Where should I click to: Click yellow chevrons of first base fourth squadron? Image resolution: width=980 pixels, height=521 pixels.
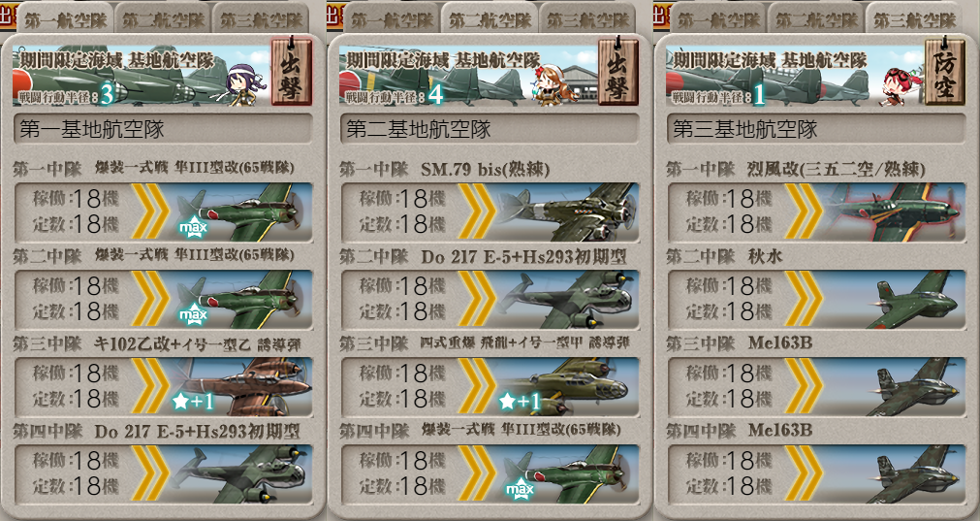click(x=150, y=474)
